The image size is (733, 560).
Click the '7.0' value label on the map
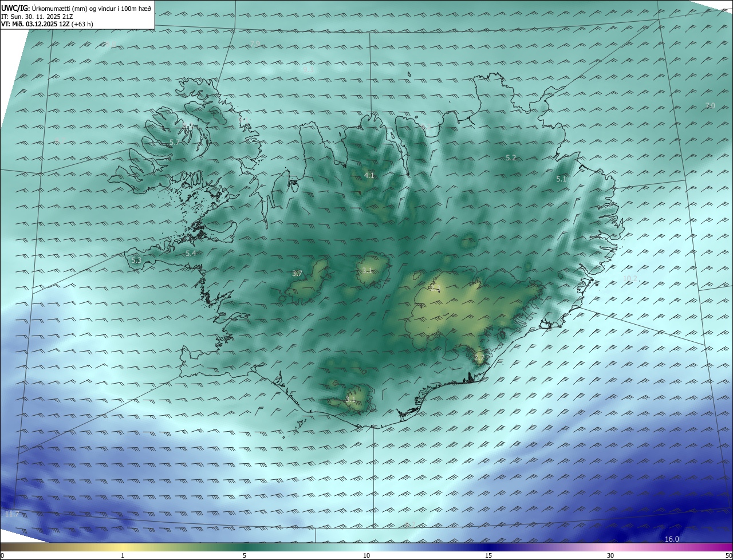(x=710, y=105)
